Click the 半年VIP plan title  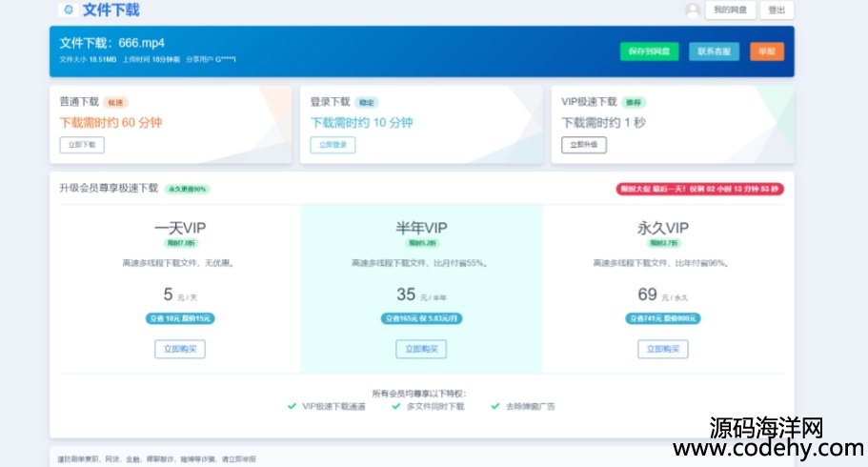point(421,228)
